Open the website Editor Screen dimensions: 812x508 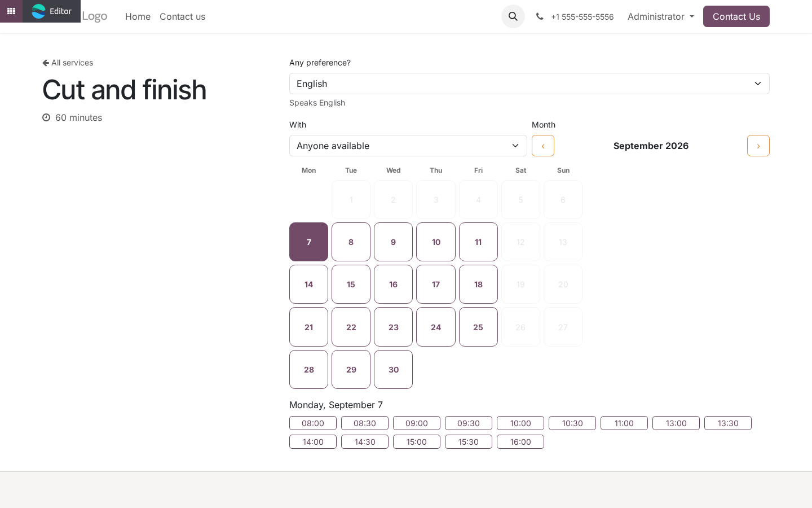[52, 11]
